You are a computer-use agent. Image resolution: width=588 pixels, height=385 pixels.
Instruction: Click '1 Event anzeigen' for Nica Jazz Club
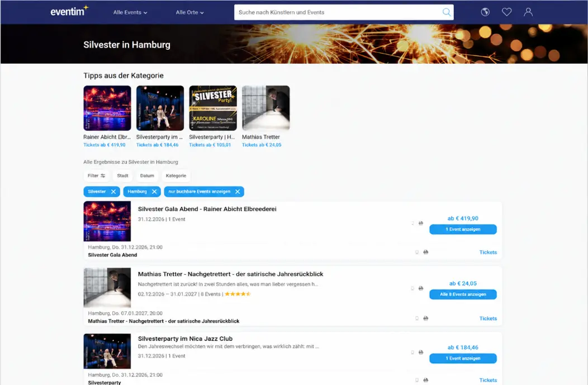pyautogui.click(x=463, y=358)
